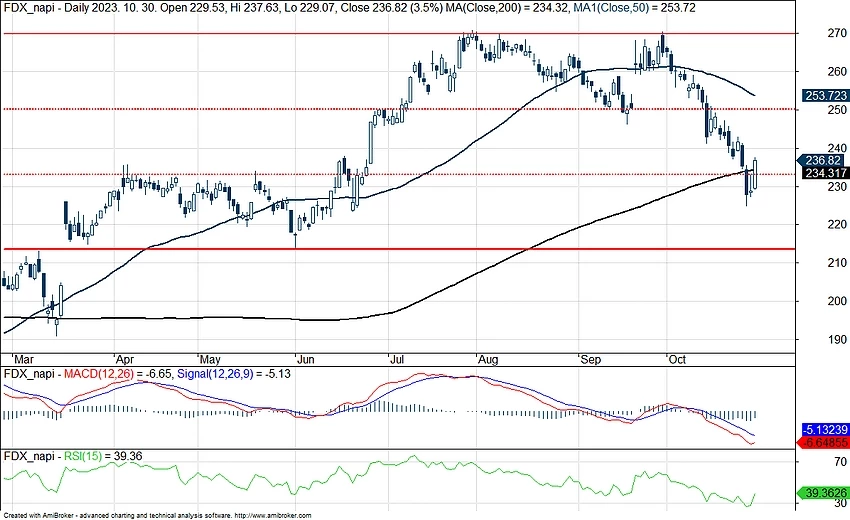Click the 230 price axis label
The image size is (850, 520).
(x=837, y=186)
